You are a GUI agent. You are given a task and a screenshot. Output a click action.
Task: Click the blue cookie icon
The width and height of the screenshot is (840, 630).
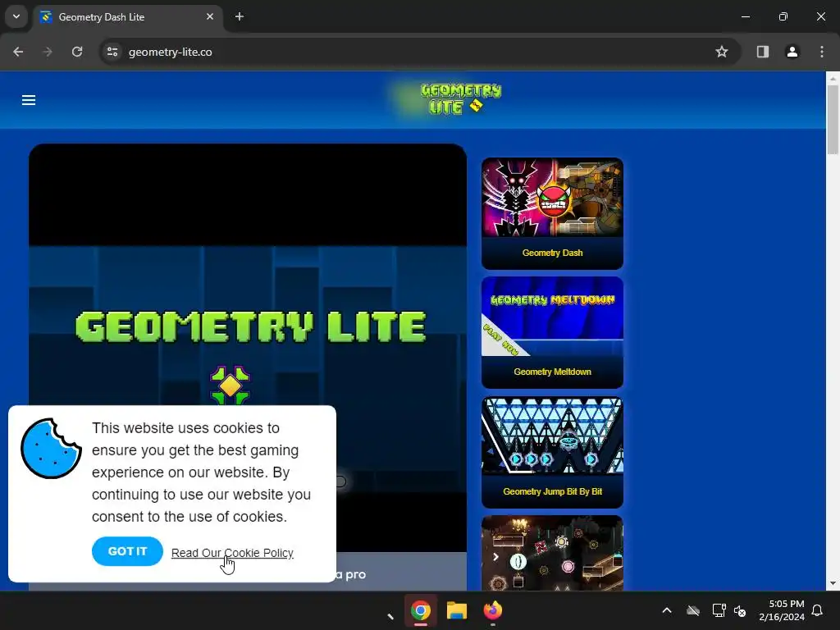click(x=51, y=449)
